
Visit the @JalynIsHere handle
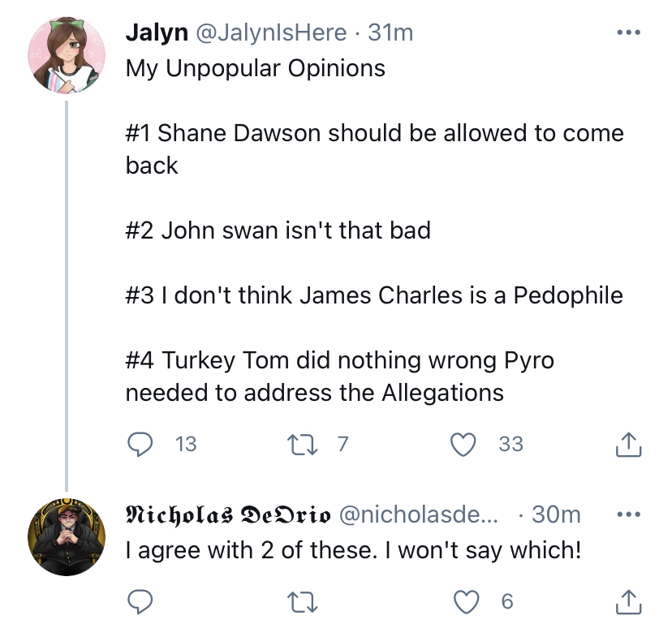point(271,33)
